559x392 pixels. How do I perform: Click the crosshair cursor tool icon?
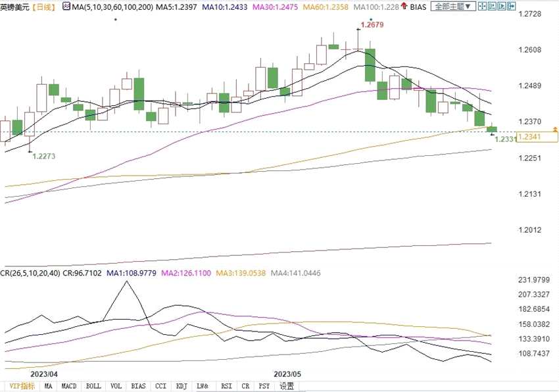[x=482, y=6]
